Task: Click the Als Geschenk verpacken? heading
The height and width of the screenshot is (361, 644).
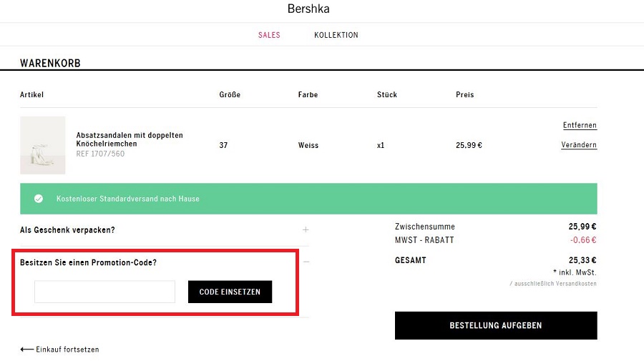Action: tap(67, 229)
